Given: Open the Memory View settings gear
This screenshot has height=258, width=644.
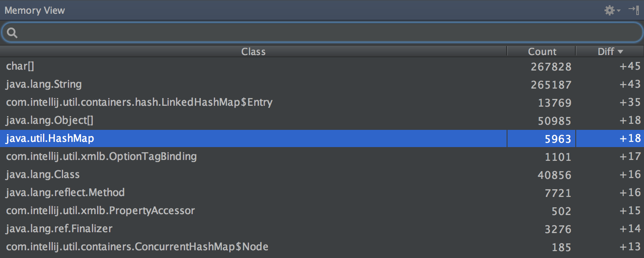Looking at the screenshot, I should point(610,10).
